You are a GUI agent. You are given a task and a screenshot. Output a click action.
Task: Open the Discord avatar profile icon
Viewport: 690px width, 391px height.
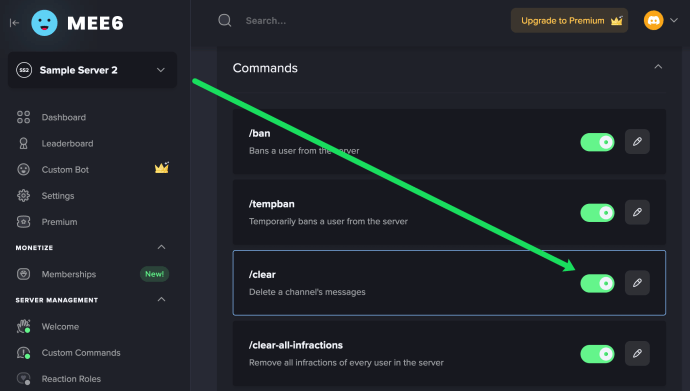(x=653, y=20)
